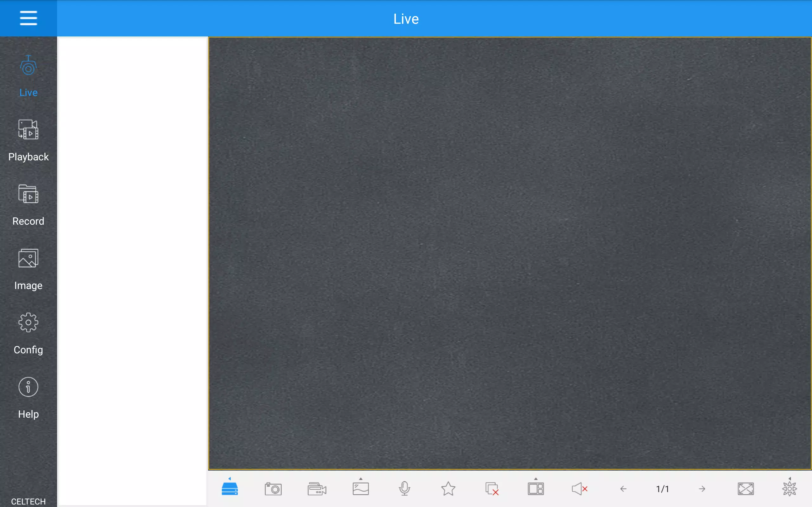The height and width of the screenshot is (507, 812).
Task: Close all video windows icon
Action: point(492,489)
